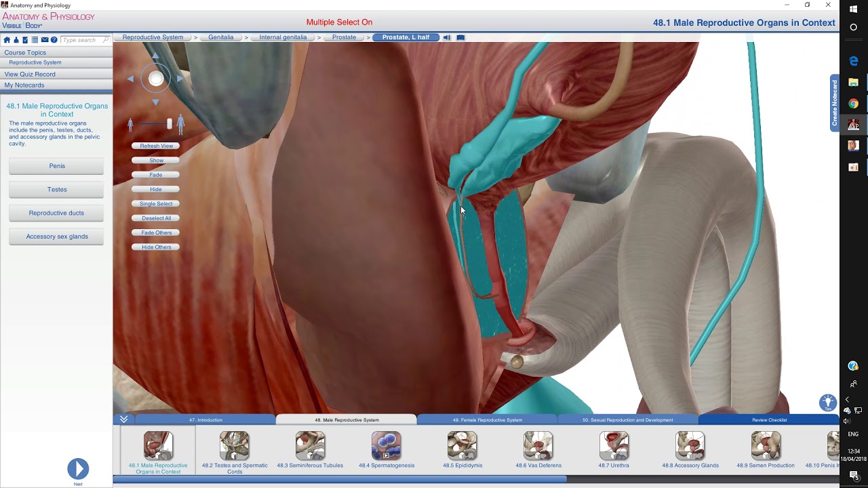Open the book definition icon beside breadcrumb
This screenshot has width=868, height=488.
click(x=460, y=37)
